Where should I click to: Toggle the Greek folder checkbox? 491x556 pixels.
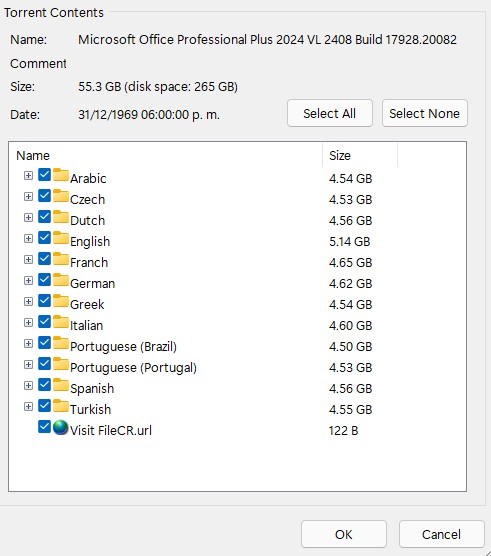tap(44, 301)
